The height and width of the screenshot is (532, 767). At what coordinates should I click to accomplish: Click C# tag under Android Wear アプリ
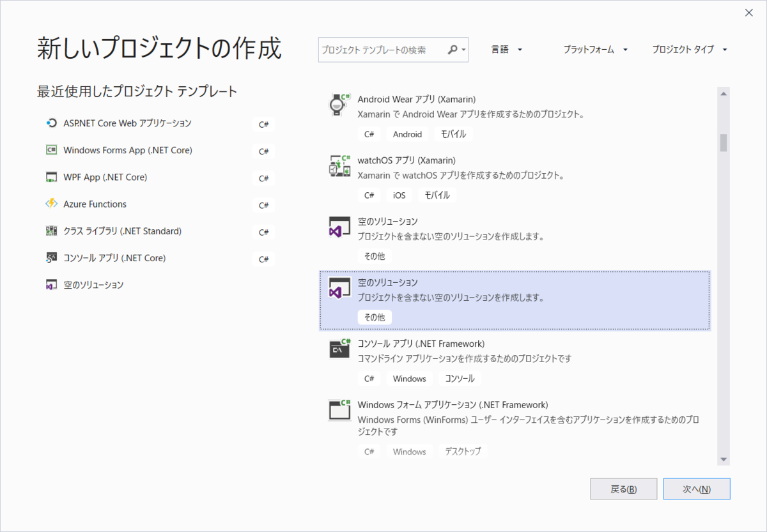tap(369, 134)
